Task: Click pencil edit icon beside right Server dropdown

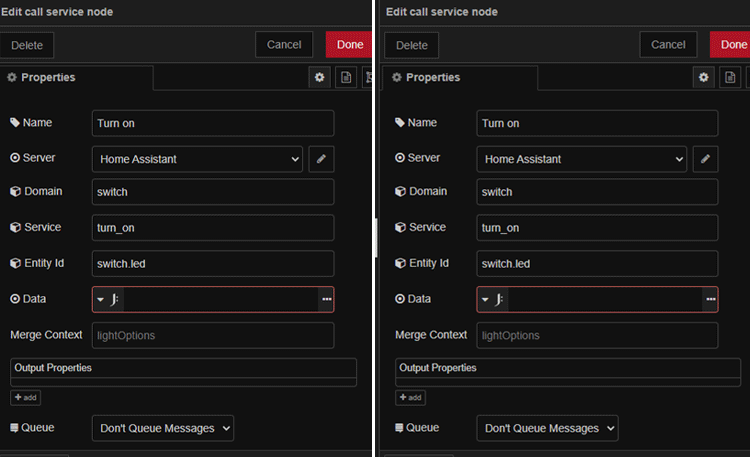Action: click(705, 158)
